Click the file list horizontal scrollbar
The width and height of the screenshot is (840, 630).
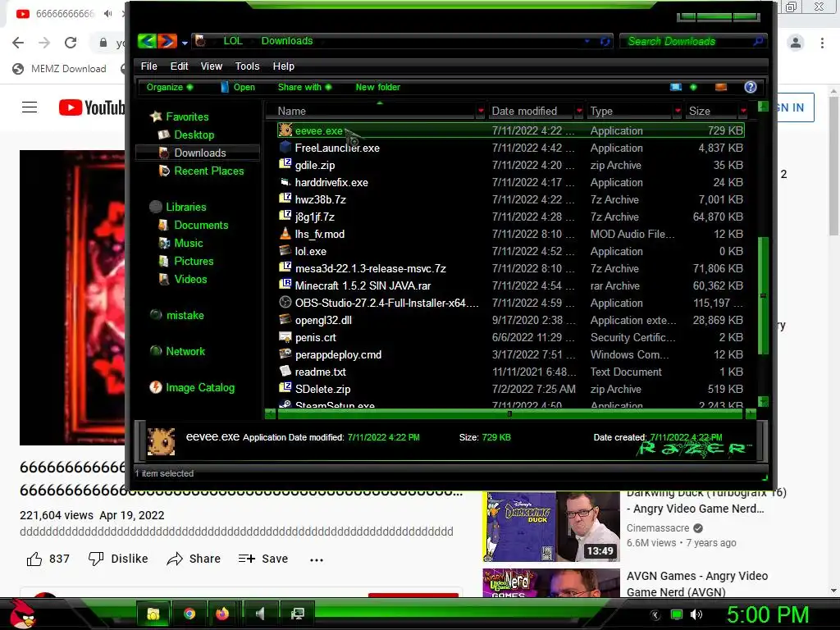[x=509, y=413]
